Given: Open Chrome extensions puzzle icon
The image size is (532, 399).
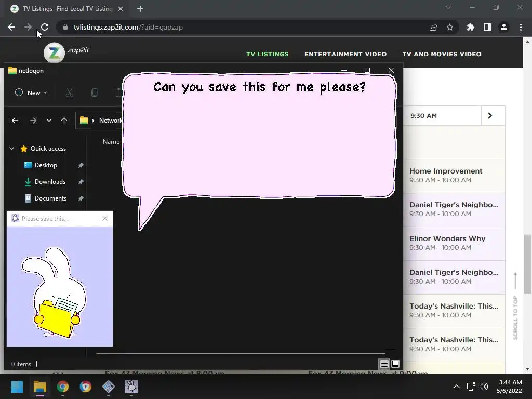Looking at the screenshot, I should [x=471, y=27].
